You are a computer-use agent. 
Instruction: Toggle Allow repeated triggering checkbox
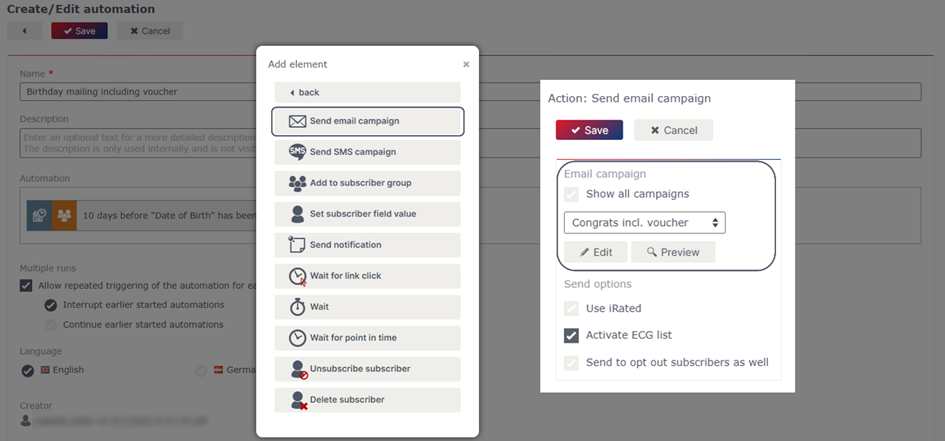[x=26, y=286]
